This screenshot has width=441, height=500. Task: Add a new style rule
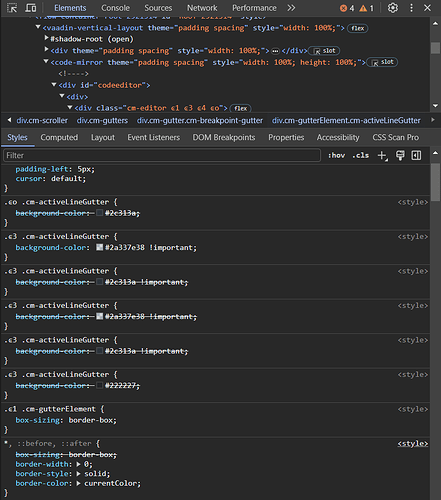pos(382,156)
